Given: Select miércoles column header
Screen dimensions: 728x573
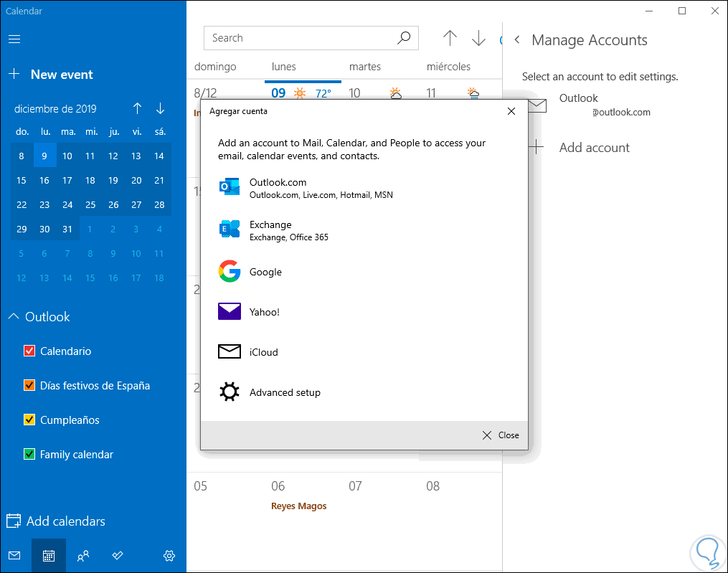Looking at the screenshot, I should [448, 67].
